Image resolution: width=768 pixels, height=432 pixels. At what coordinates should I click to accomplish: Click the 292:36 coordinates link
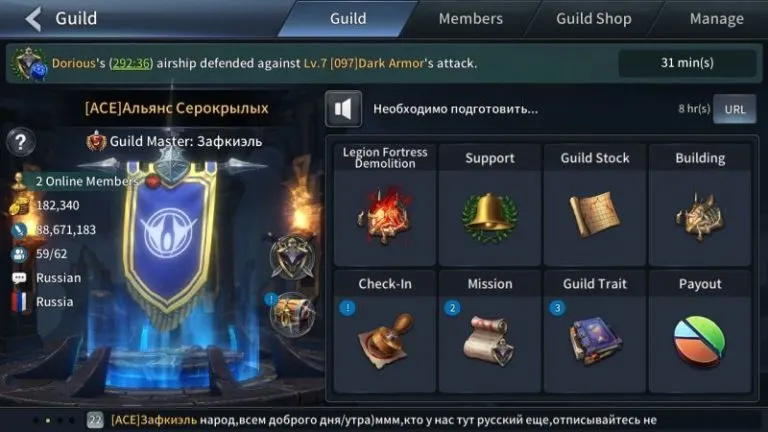tap(131, 63)
